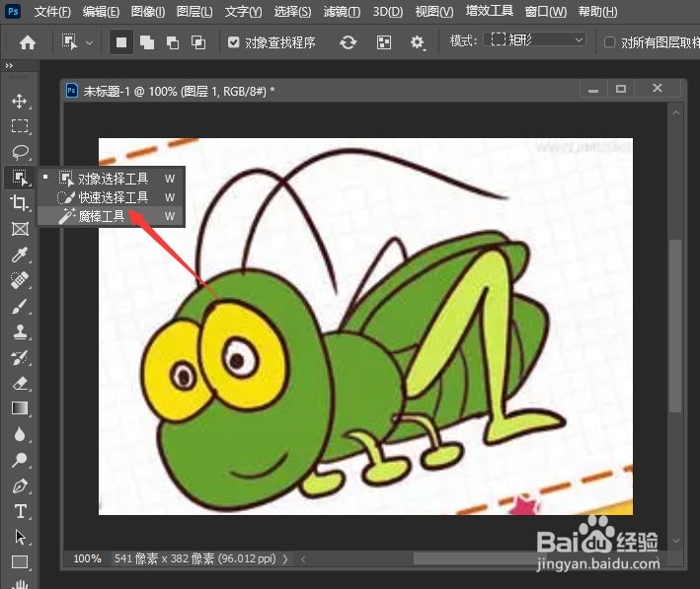
Task: Select the Blur tool
Action: [19, 434]
